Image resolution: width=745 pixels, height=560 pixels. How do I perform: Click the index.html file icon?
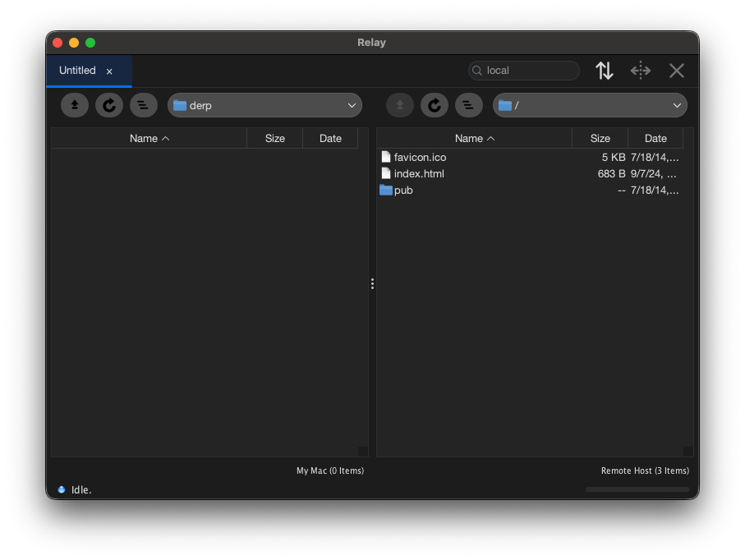pyautogui.click(x=386, y=173)
